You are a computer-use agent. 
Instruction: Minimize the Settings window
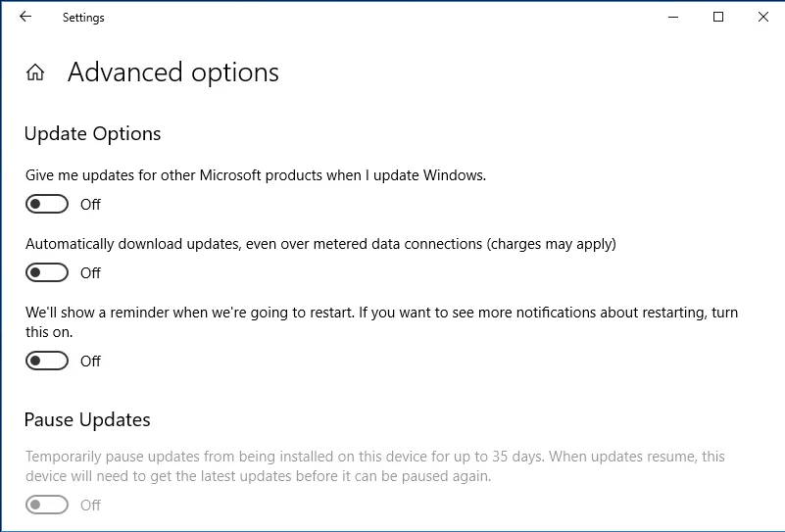coord(673,17)
